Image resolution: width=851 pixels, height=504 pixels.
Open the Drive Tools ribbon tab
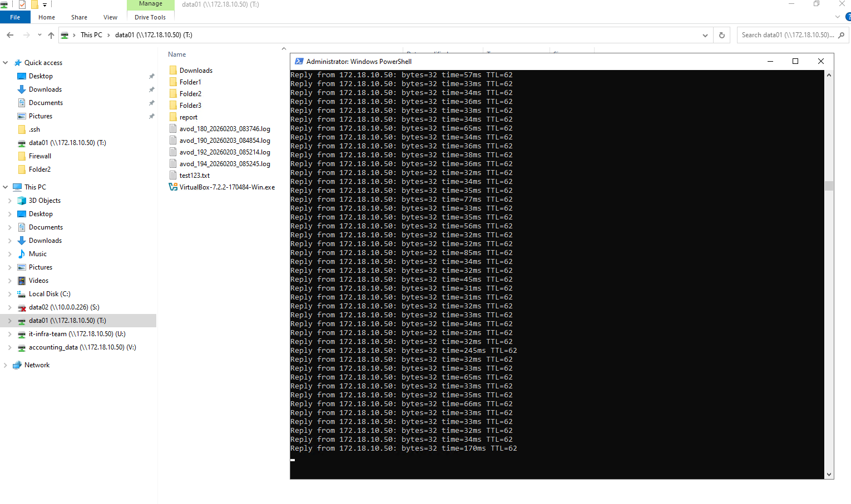point(150,17)
